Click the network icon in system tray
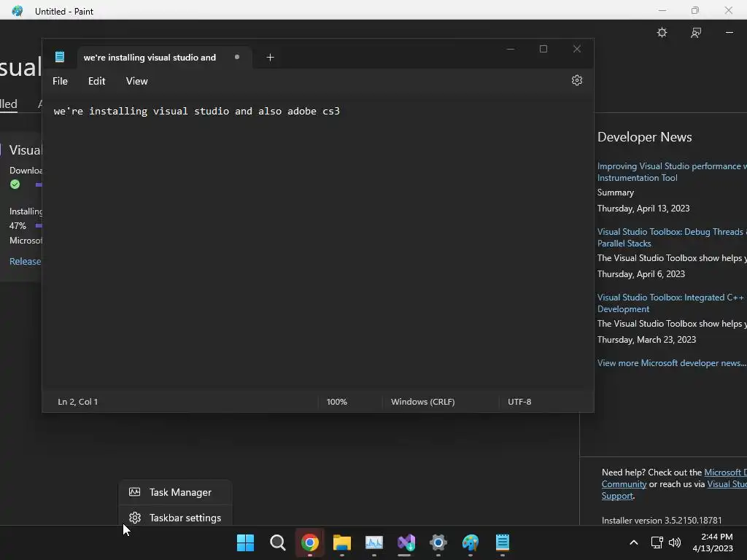This screenshot has width=747, height=560. click(657, 542)
